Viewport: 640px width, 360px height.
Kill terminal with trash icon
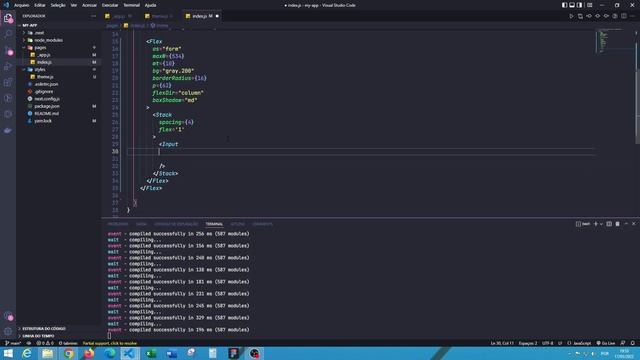[x=618, y=224]
